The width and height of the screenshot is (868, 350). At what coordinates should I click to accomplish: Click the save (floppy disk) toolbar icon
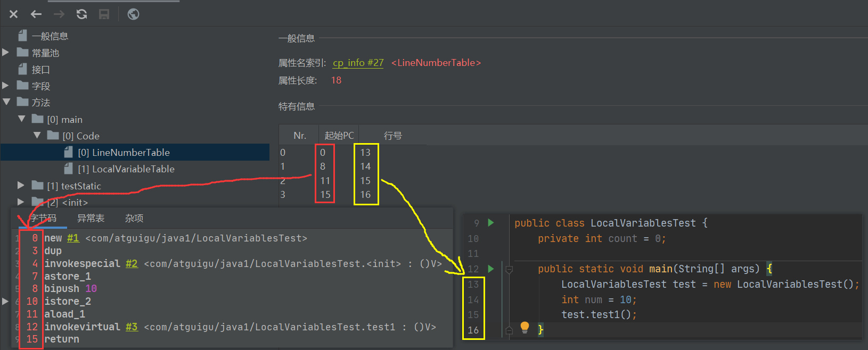[104, 14]
